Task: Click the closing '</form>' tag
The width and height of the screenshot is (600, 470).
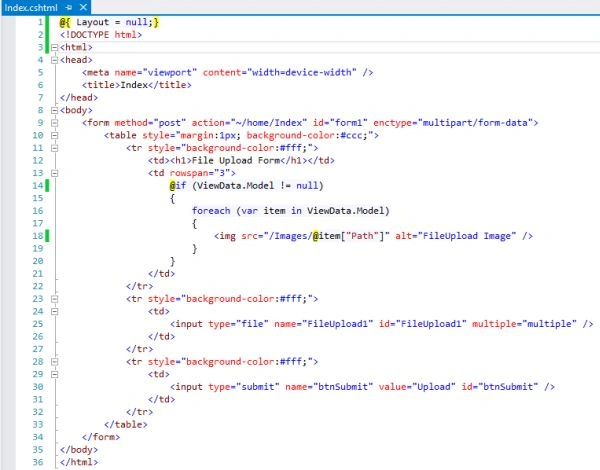Action: coord(101,437)
